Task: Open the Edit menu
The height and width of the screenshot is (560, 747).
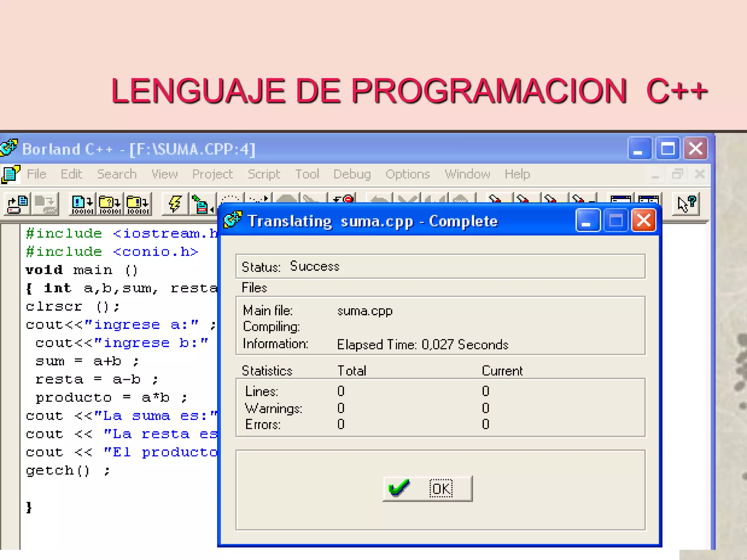Action: click(x=71, y=174)
